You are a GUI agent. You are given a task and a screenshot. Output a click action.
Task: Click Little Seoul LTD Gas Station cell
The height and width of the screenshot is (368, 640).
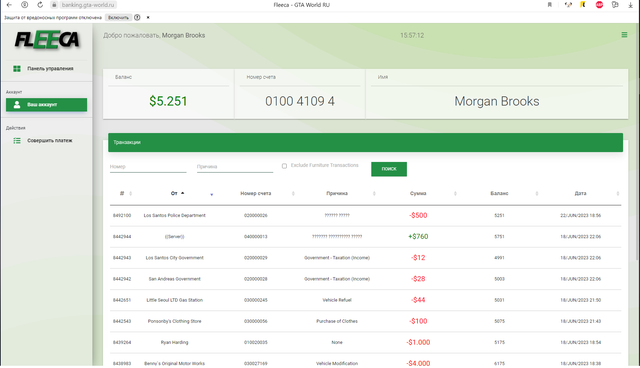click(174, 300)
